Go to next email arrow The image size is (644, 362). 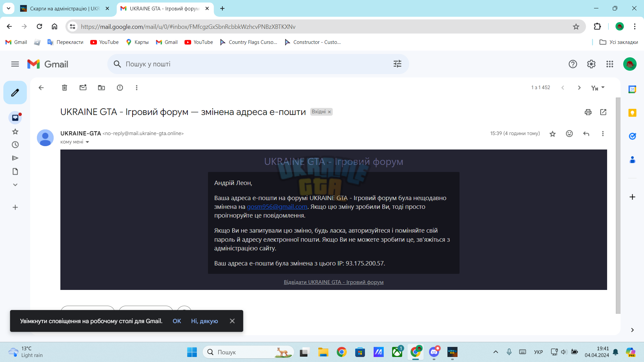tap(579, 88)
